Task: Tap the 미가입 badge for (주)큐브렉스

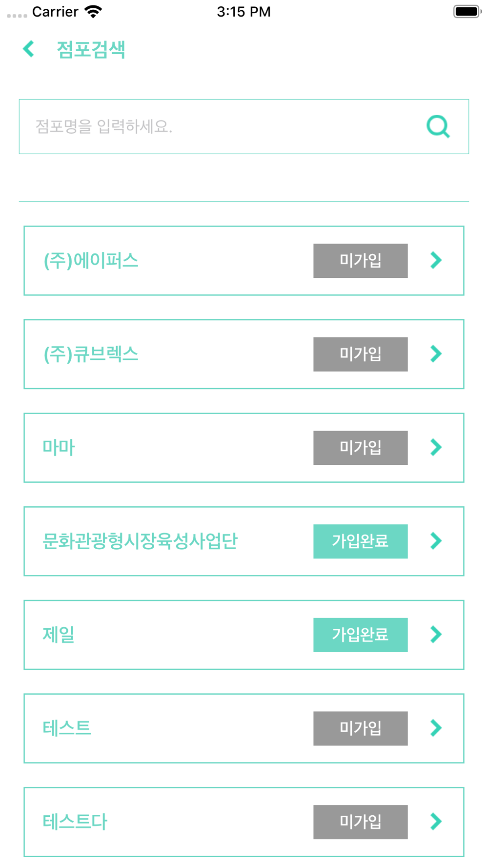Action: (x=361, y=354)
